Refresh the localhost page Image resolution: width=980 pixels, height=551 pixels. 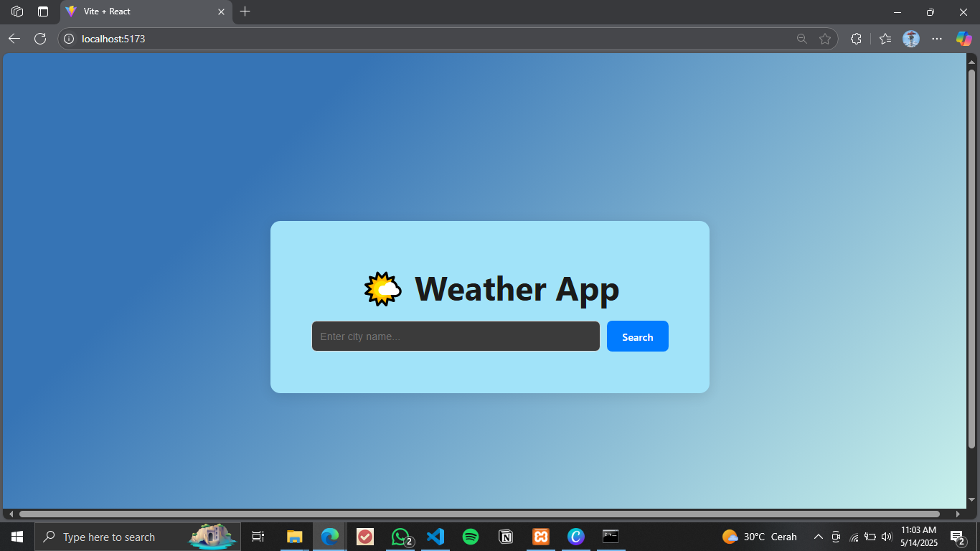[40, 39]
